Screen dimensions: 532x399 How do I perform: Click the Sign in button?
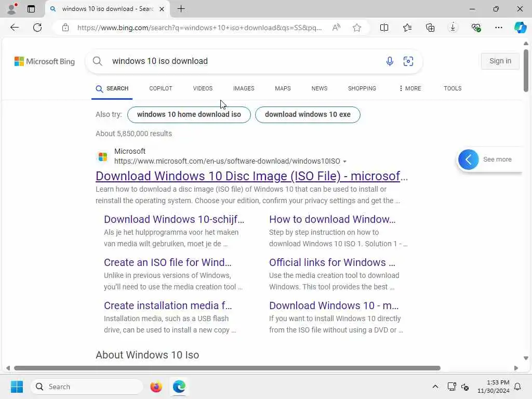tap(500, 61)
